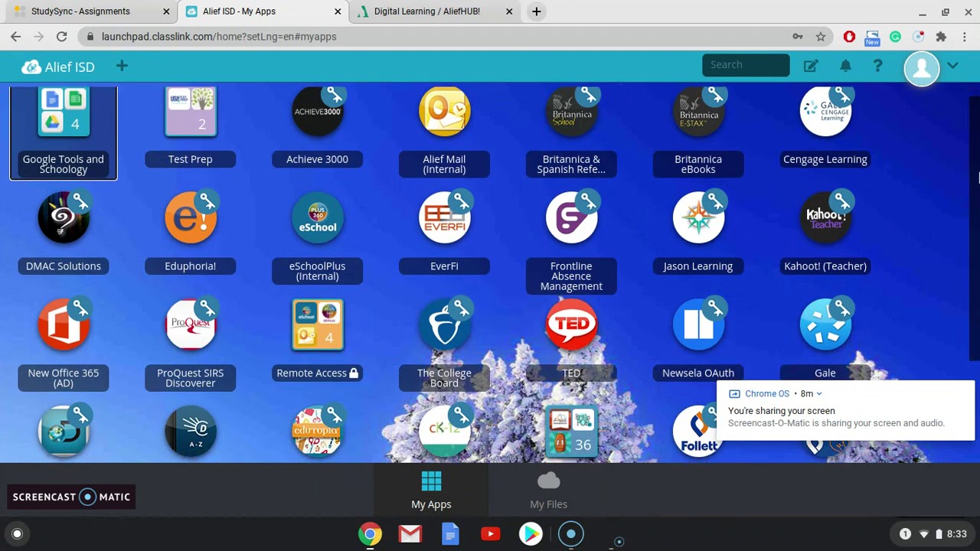The width and height of the screenshot is (980, 551).
Task: Focus the Search input field
Action: click(x=746, y=65)
